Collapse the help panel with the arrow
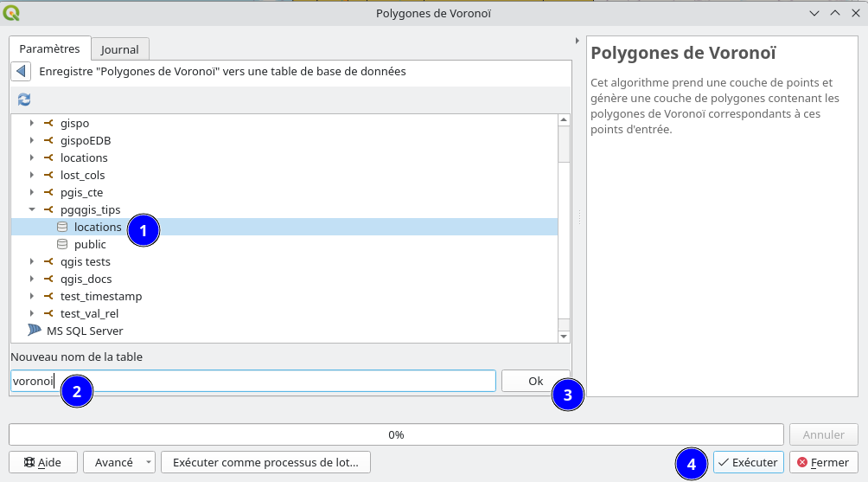This screenshot has height=482, width=868. coord(577,41)
